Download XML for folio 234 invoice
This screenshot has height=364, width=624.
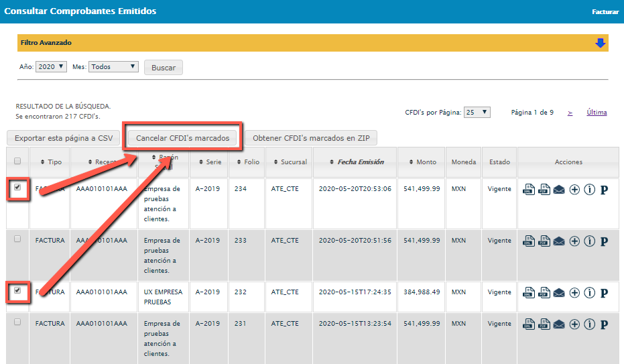pos(528,190)
